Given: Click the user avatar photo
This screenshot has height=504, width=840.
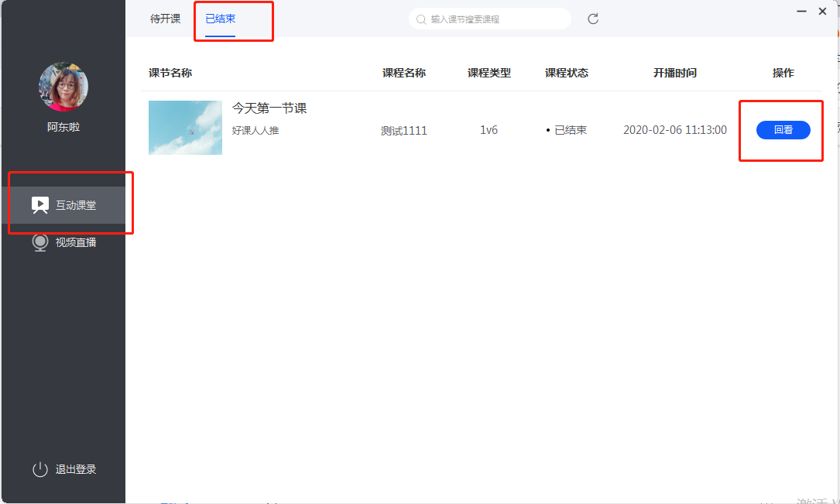Looking at the screenshot, I should [63, 87].
